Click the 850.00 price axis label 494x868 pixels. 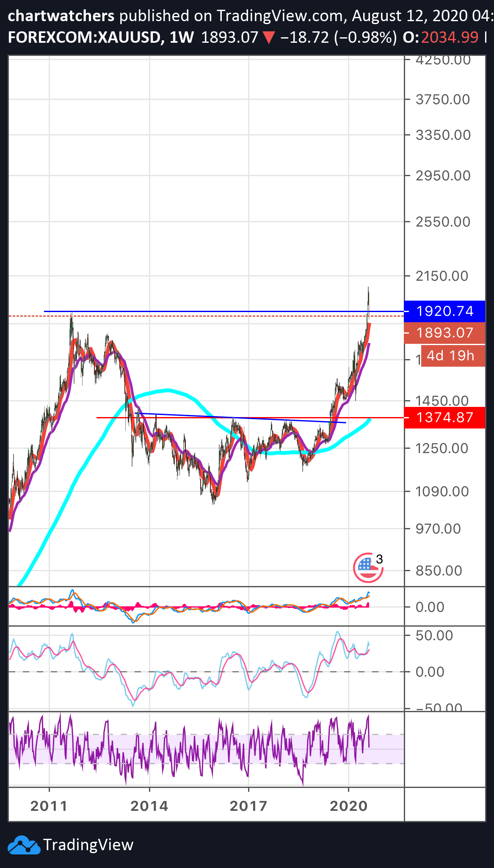(439, 570)
